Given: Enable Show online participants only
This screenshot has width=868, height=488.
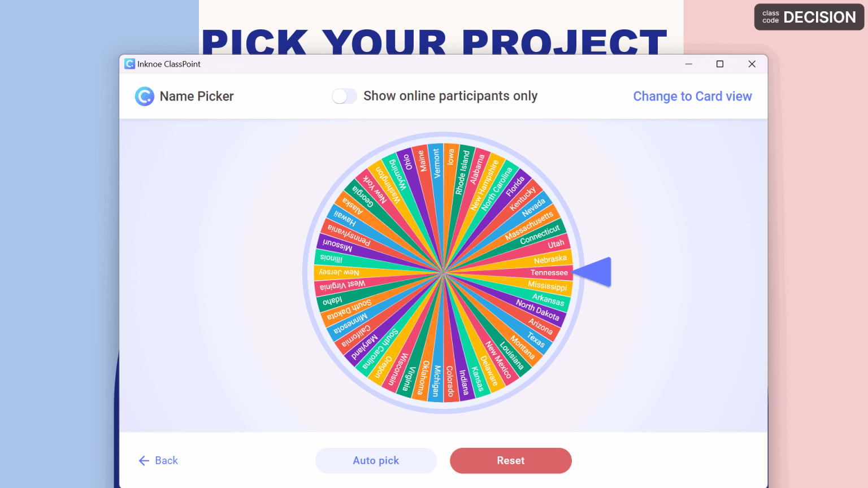Looking at the screenshot, I should coord(344,96).
